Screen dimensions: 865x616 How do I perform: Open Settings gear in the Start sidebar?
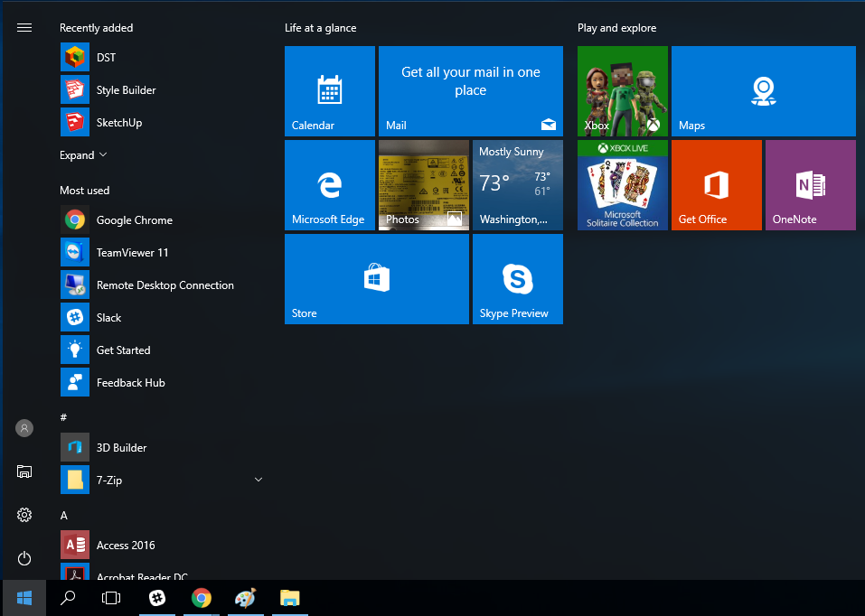24,515
